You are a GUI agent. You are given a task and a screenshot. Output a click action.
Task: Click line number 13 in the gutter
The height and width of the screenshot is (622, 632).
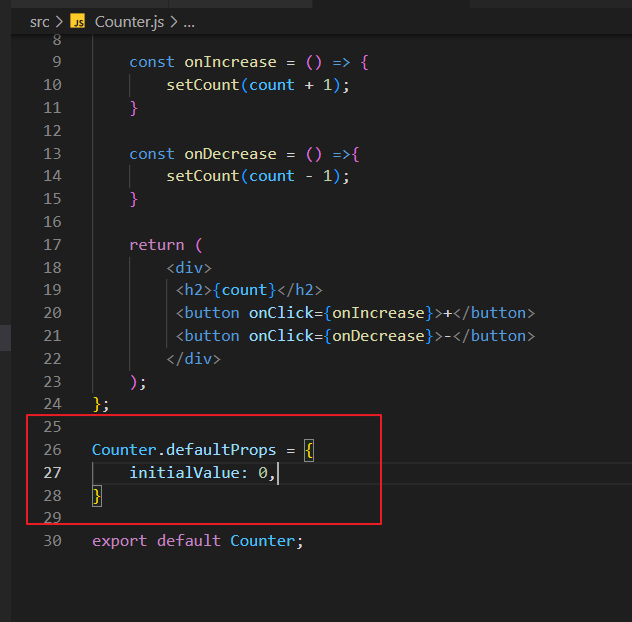(x=52, y=154)
